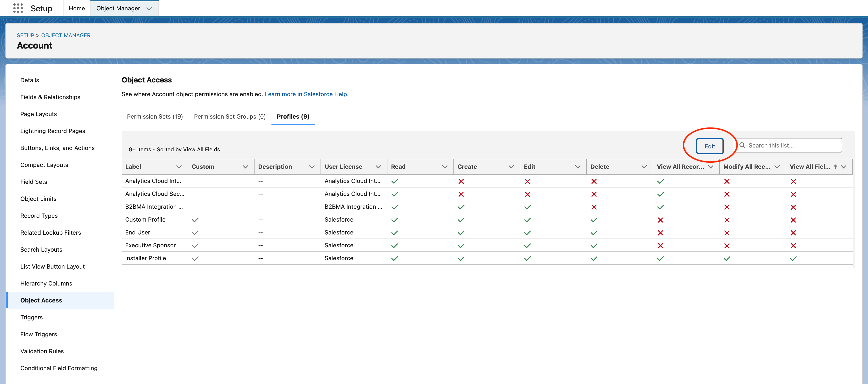Expand the Label column header menu
Image resolution: width=868 pixels, height=384 pixels.
point(179,167)
